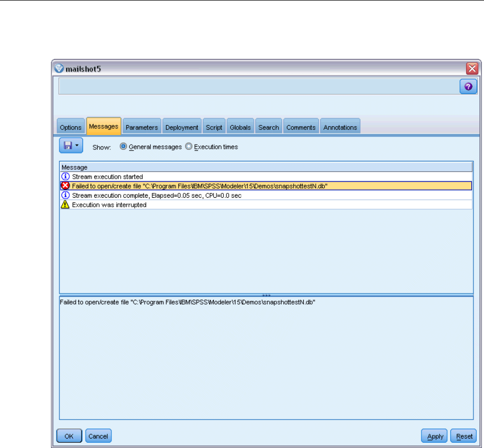Click the red error icon in messages

point(66,186)
